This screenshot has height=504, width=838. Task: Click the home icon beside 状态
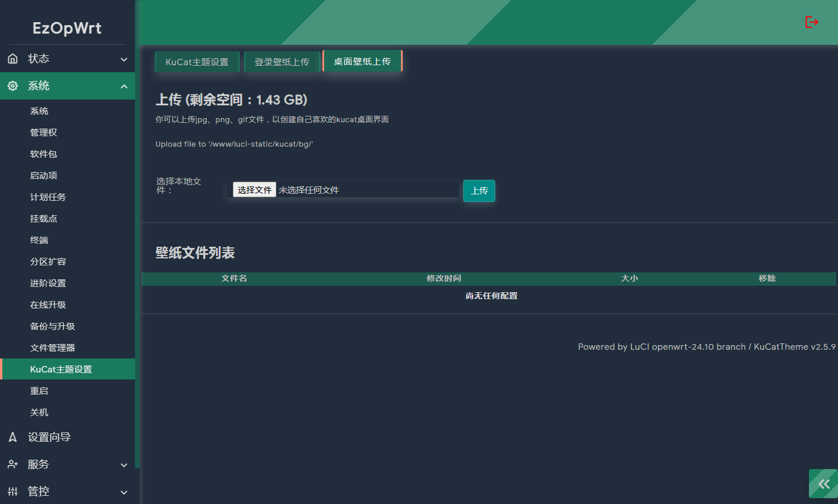tap(13, 59)
